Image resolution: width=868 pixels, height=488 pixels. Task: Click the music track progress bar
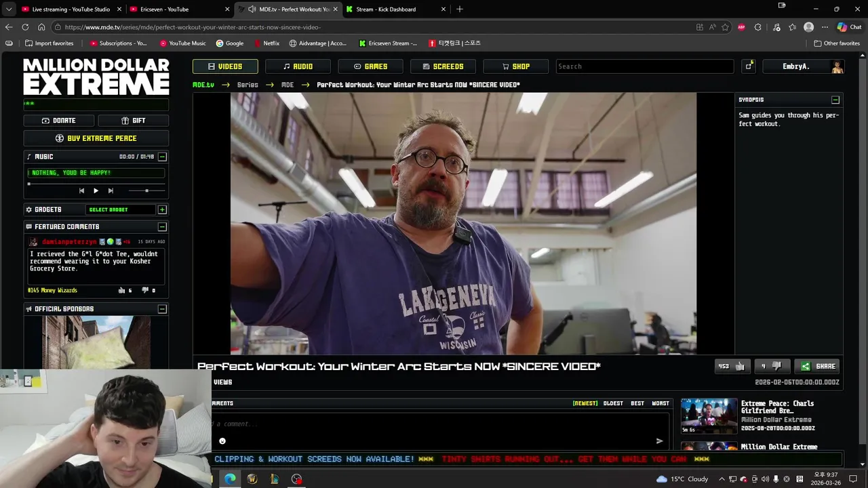tap(96, 183)
